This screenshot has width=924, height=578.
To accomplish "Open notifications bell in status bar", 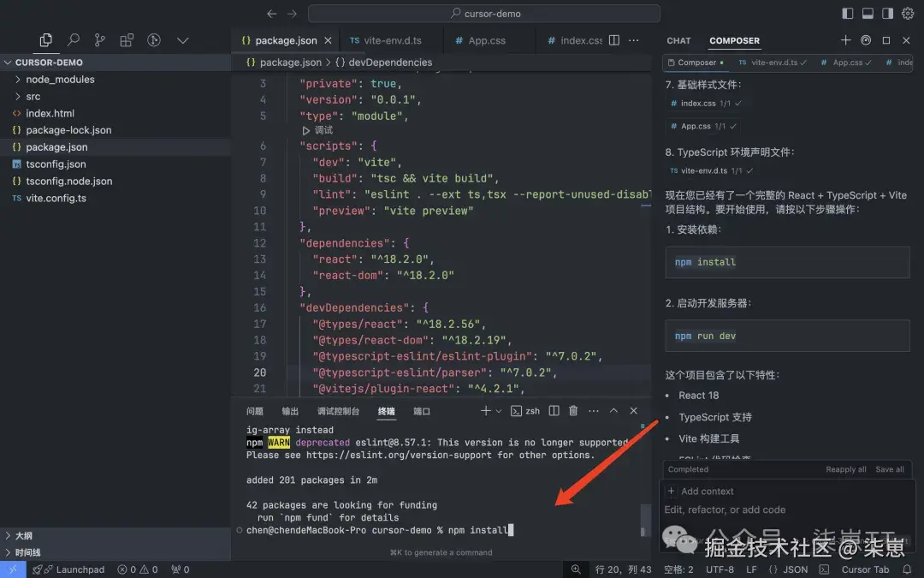I will tap(908, 569).
